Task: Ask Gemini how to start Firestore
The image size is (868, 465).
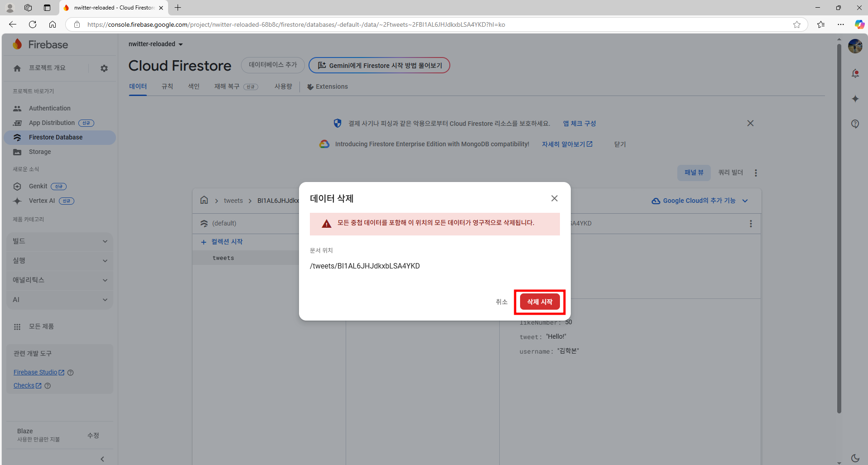Action: (379, 65)
